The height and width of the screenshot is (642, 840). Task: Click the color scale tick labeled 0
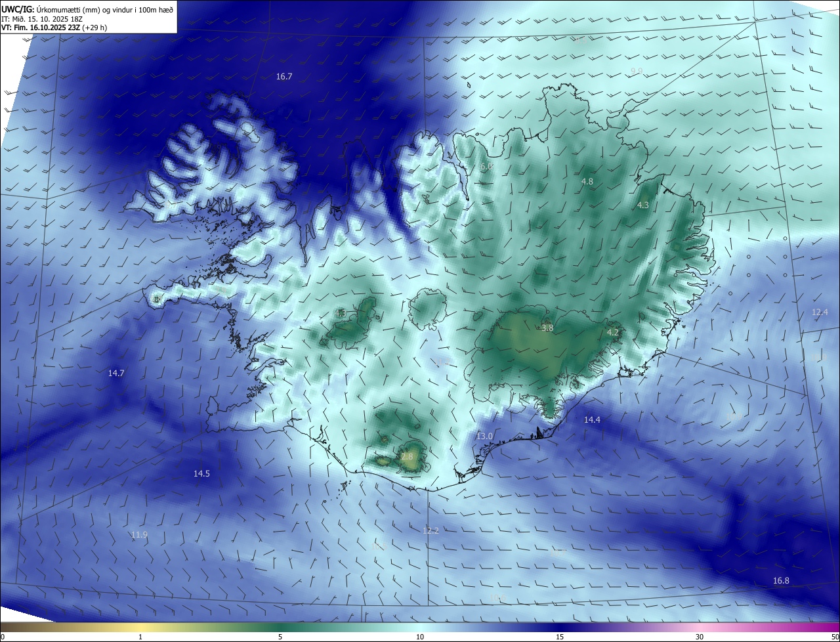point(3,637)
